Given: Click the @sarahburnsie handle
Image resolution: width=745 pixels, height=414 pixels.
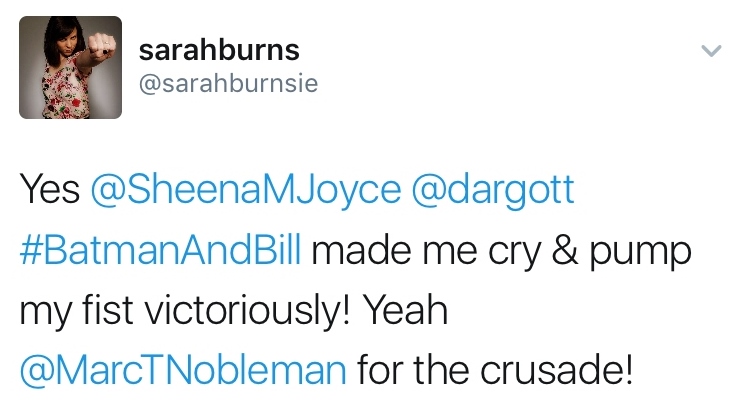Looking at the screenshot, I should [x=228, y=84].
